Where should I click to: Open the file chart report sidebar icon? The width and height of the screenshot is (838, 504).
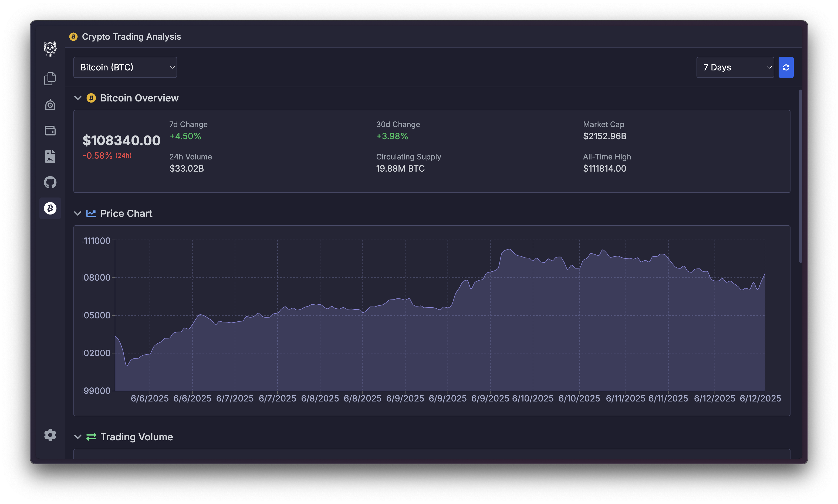50,156
